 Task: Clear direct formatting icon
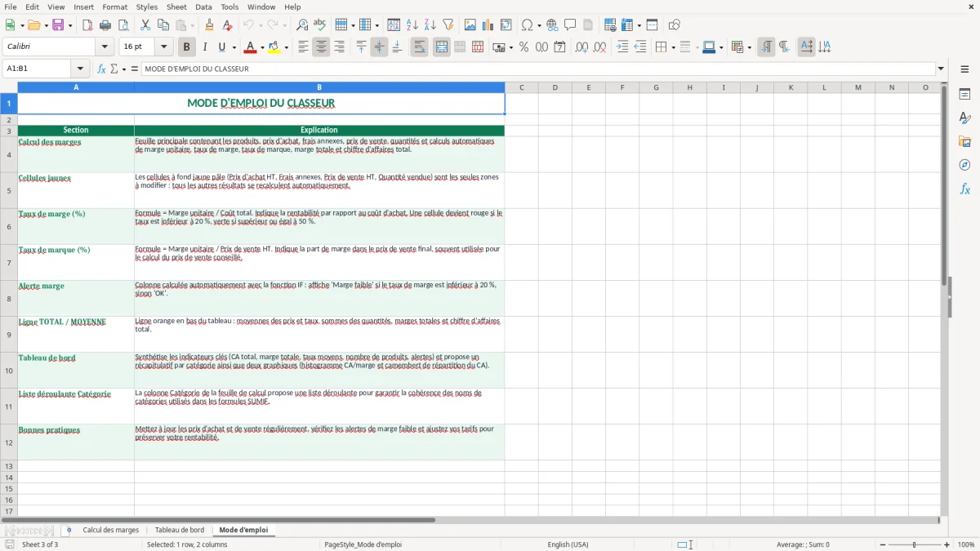pyautogui.click(x=228, y=25)
